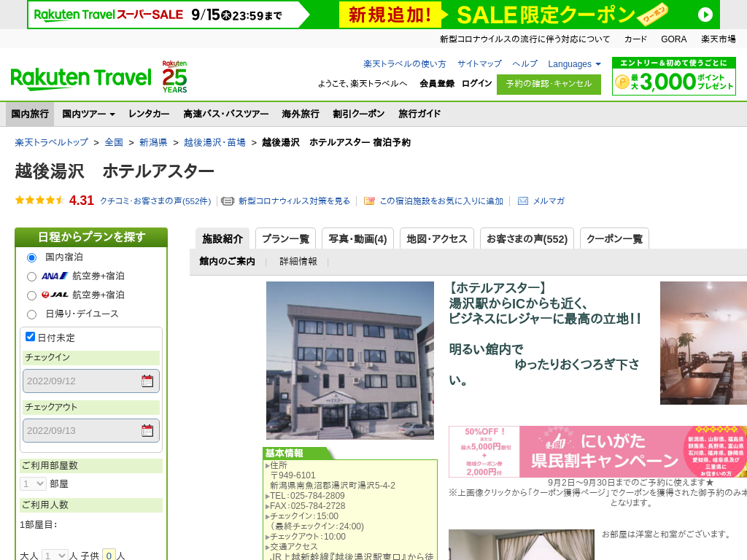Screen dimensions: 747x560
Task: Click the Rakuten Travel logo
Action: click(x=81, y=79)
